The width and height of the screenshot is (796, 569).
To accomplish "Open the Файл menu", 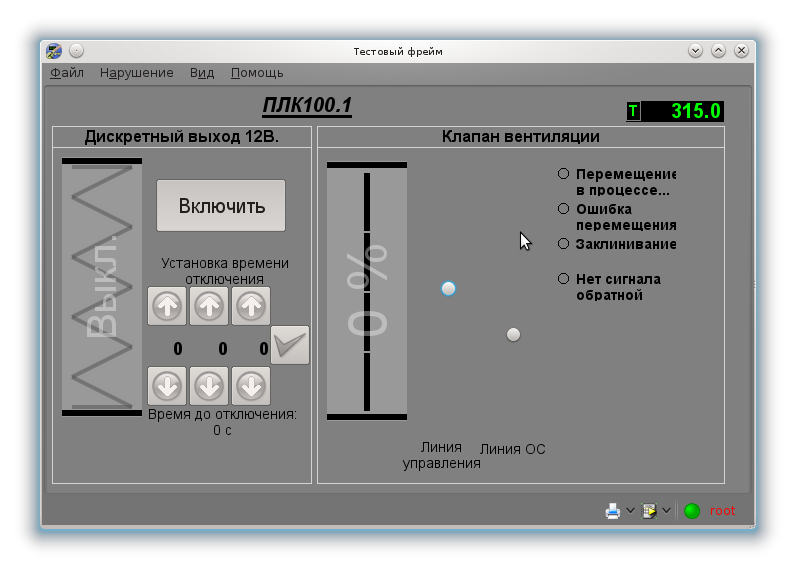I will (x=67, y=73).
